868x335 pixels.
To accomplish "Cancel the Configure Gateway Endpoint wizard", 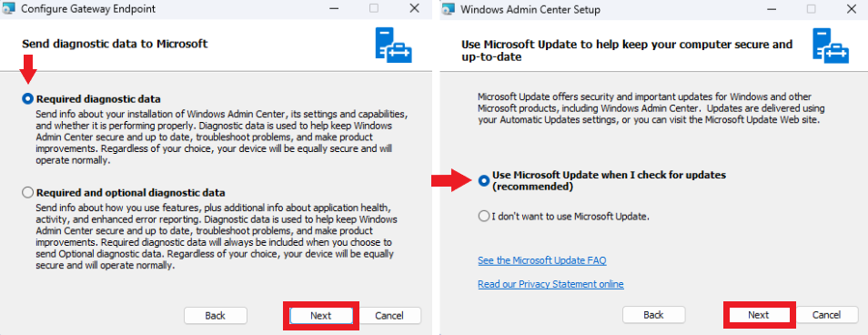I will pyautogui.click(x=389, y=316).
